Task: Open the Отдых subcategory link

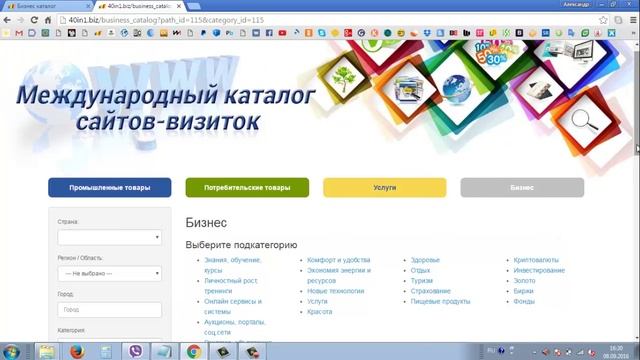Action: (x=420, y=270)
